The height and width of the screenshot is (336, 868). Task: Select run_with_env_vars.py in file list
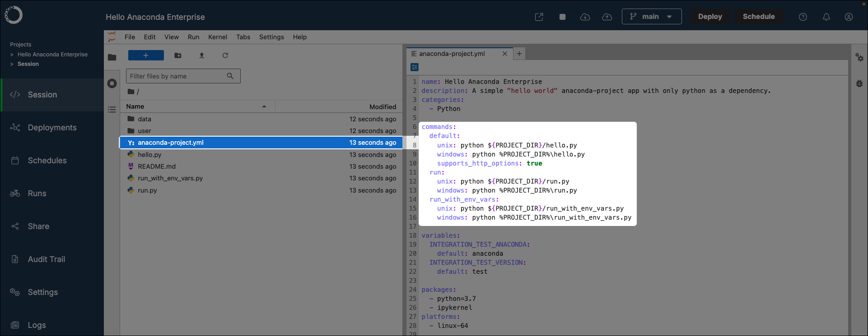261,178
